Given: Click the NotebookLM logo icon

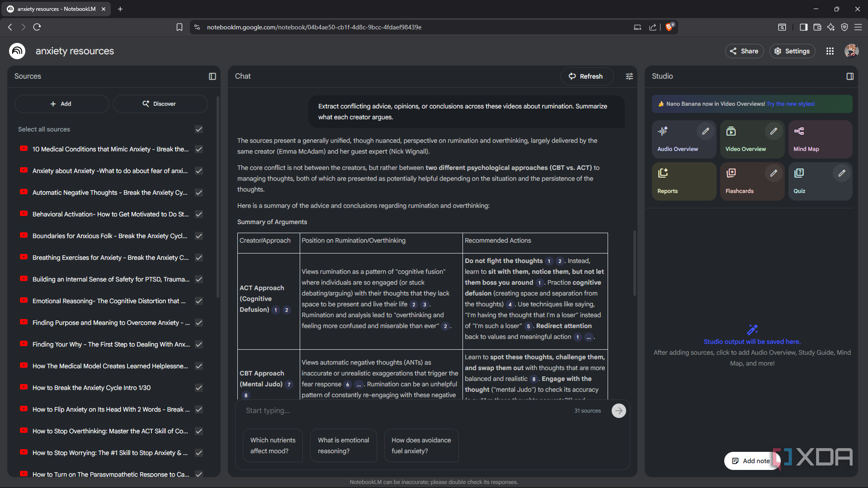Looking at the screenshot, I should pos(17,51).
